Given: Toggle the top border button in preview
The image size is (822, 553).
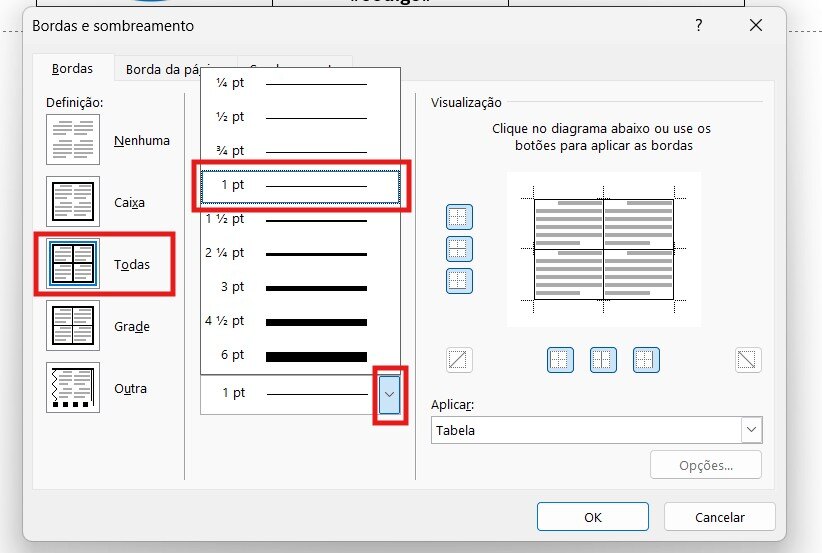Looking at the screenshot, I should click(x=459, y=217).
